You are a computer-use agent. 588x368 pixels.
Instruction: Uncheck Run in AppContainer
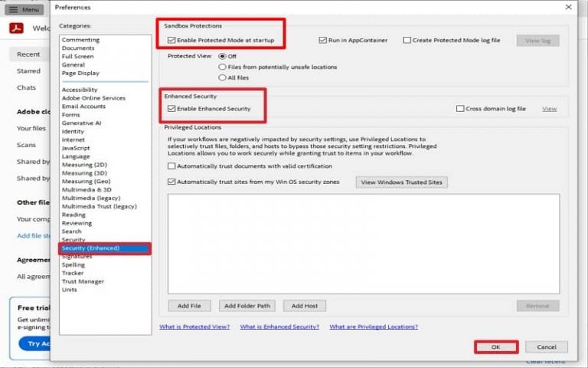point(323,40)
